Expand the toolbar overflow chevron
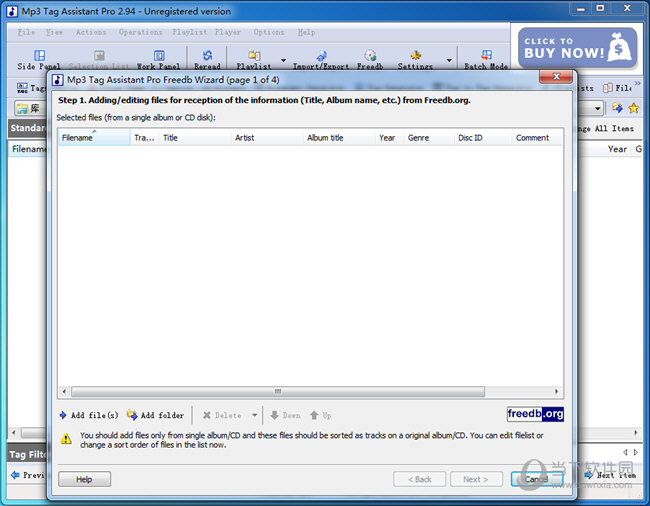This screenshot has height=506, width=650. coord(637,84)
